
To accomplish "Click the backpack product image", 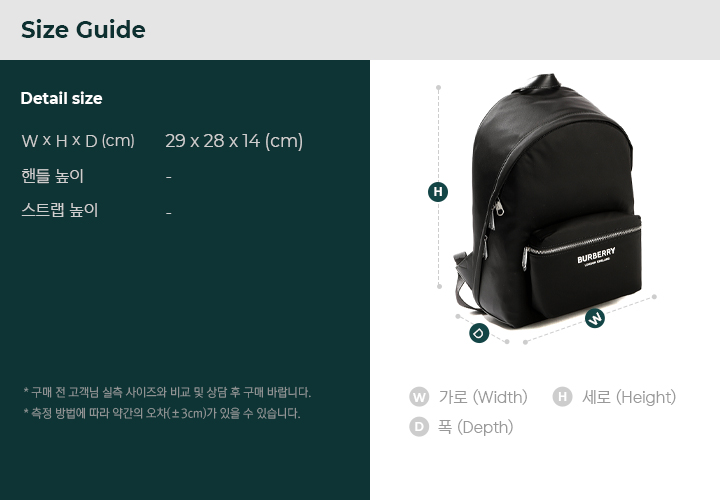I will tap(547, 202).
